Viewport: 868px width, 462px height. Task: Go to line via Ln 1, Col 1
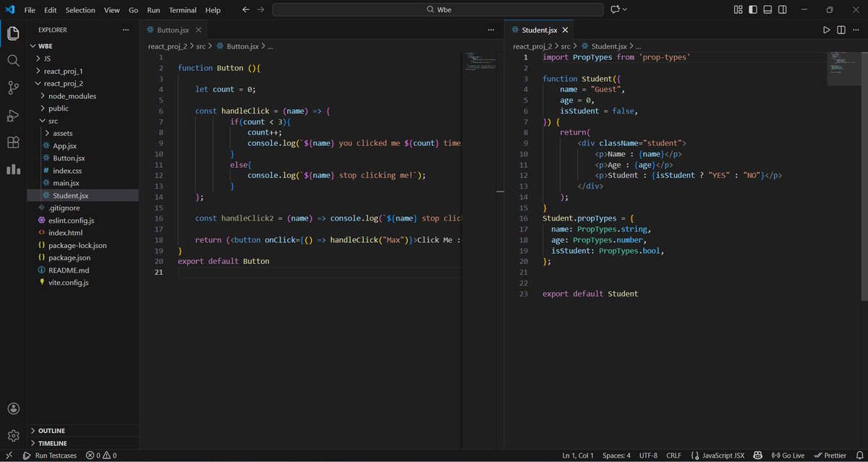578,455
